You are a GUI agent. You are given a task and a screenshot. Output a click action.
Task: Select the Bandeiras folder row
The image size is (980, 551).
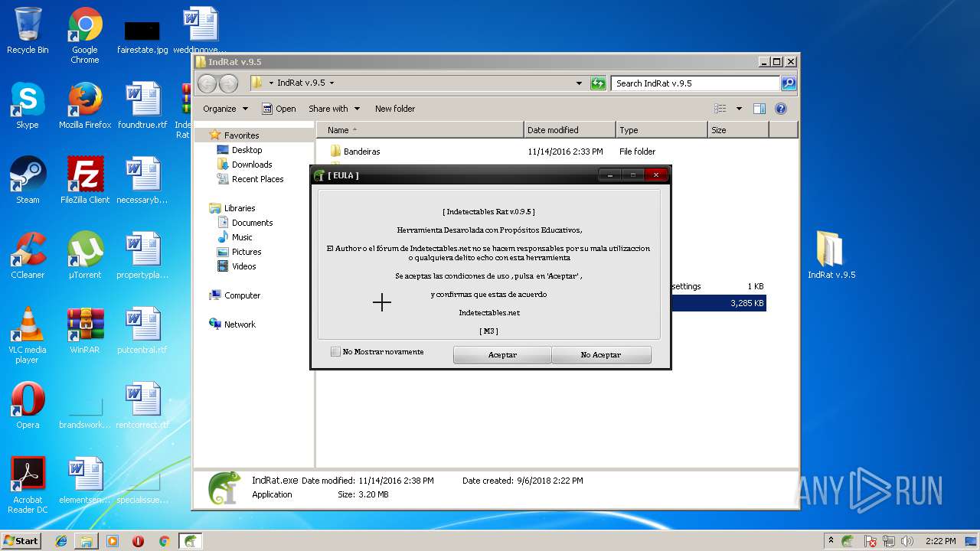[543, 152]
